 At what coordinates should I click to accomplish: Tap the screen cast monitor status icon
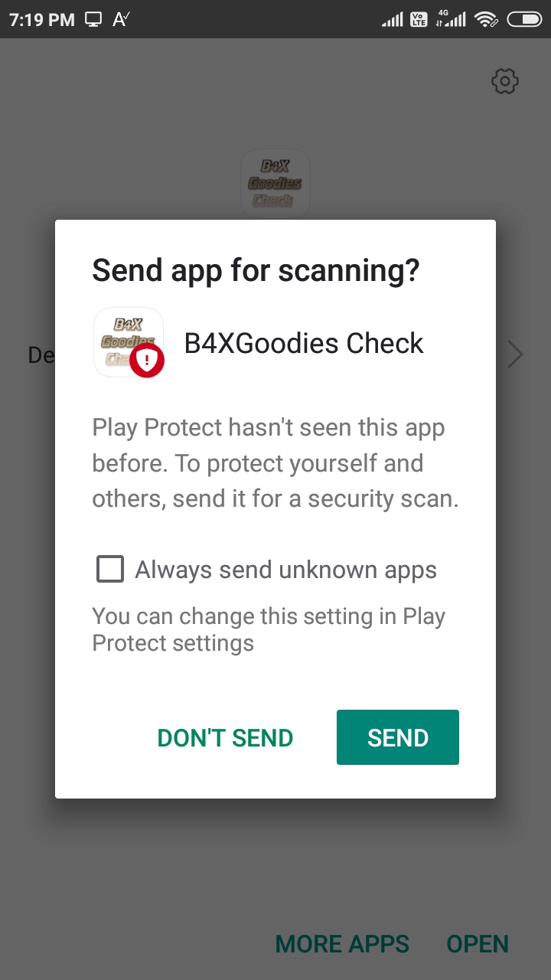coord(93,20)
